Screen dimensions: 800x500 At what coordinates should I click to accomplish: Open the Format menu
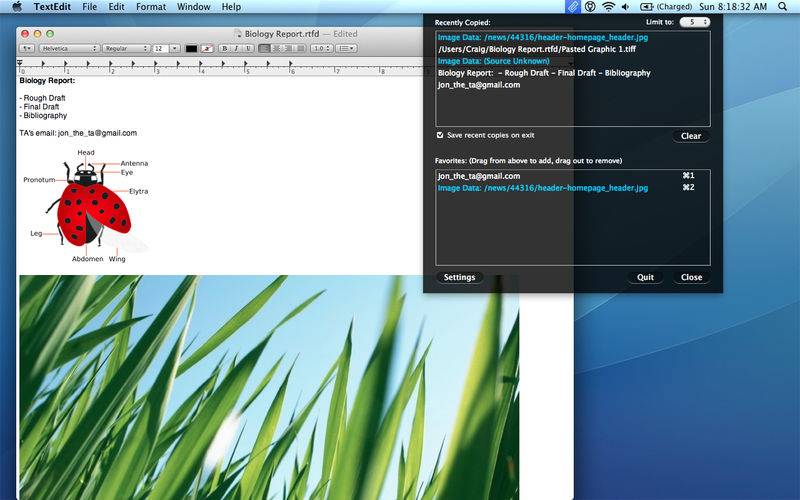point(151,7)
